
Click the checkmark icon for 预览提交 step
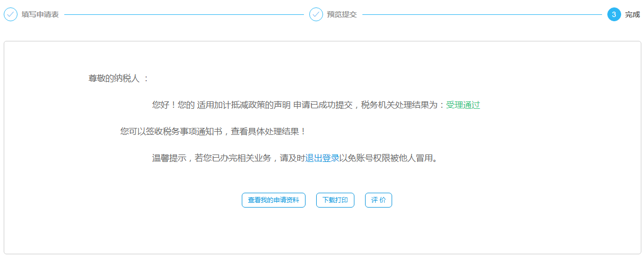click(316, 14)
